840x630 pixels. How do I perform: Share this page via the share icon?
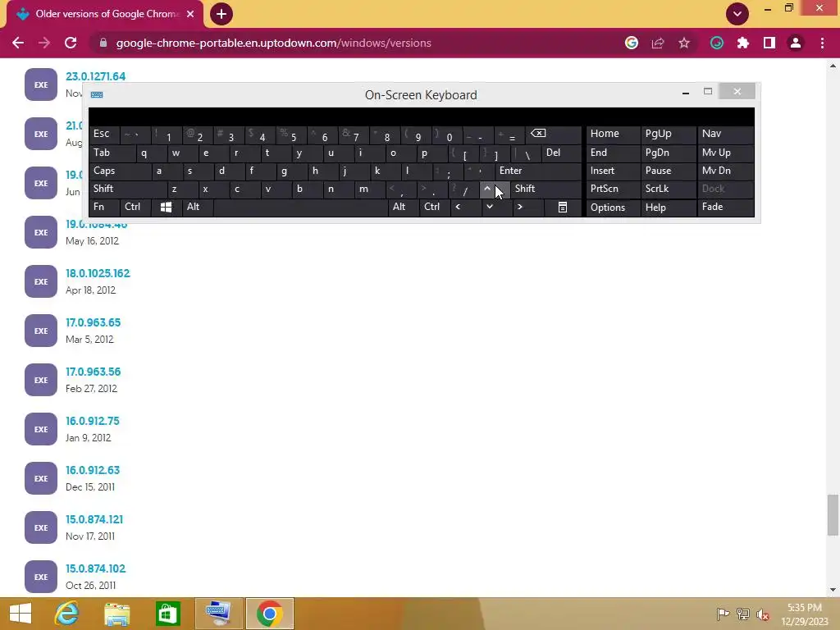point(658,43)
